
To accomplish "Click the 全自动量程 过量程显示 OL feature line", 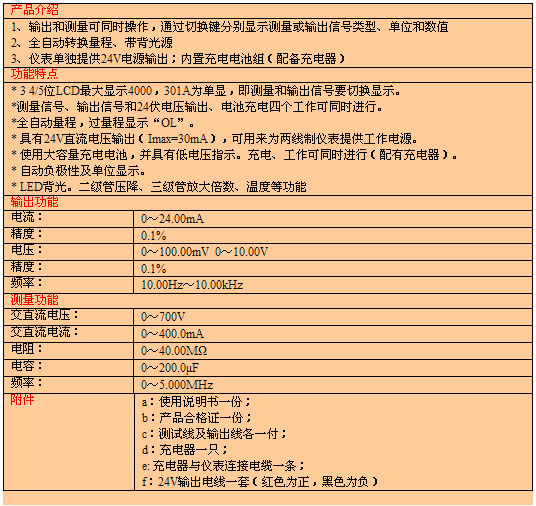I will click(x=103, y=122).
